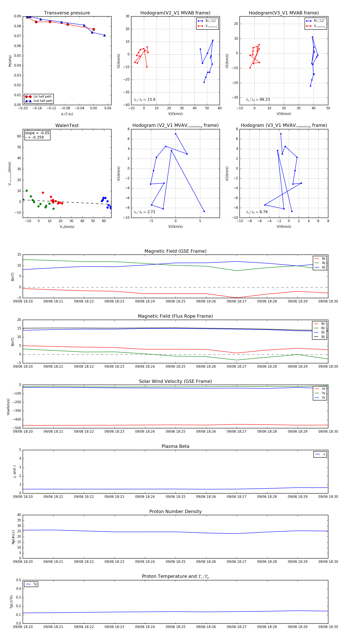Click the 'Transverse pressure' plot title
351x644 pixels.
[x=67, y=13]
